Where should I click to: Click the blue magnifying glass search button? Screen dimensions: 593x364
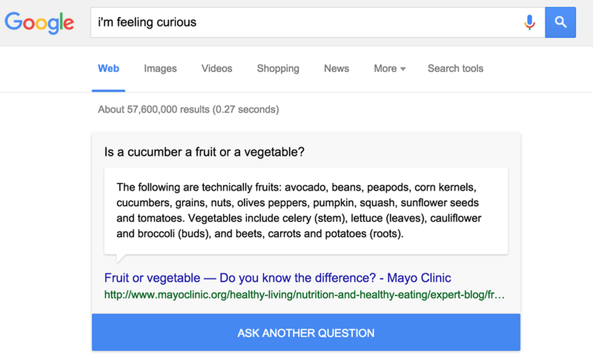click(x=560, y=22)
